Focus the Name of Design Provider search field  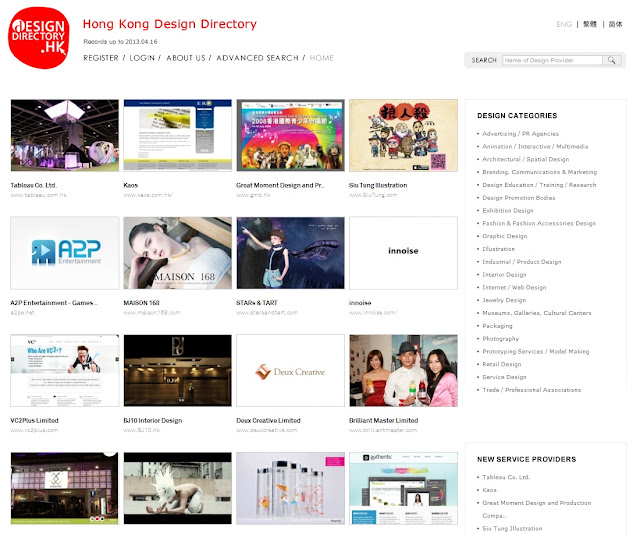pyautogui.click(x=552, y=60)
